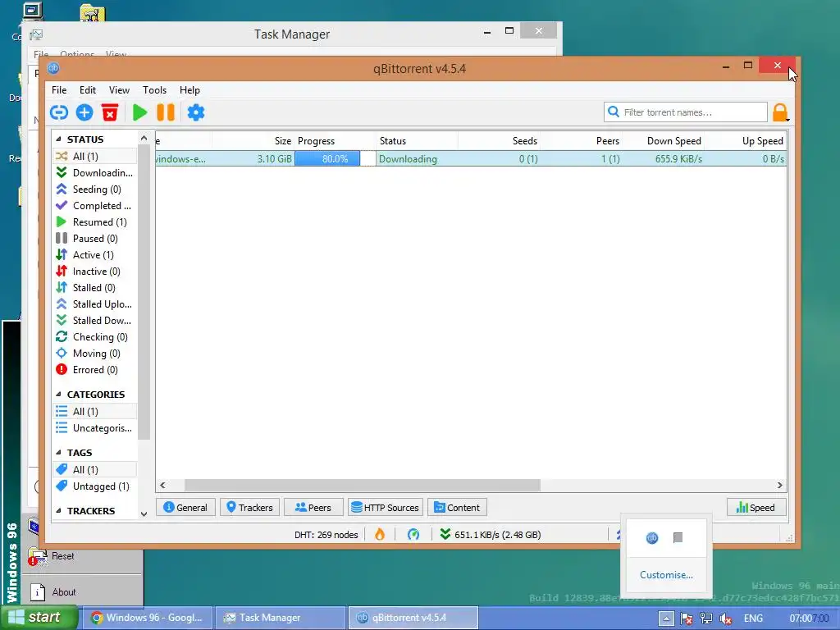The image size is (840, 630).
Task: Select All (1) under CATEGORIES
Action: point(95,412)
